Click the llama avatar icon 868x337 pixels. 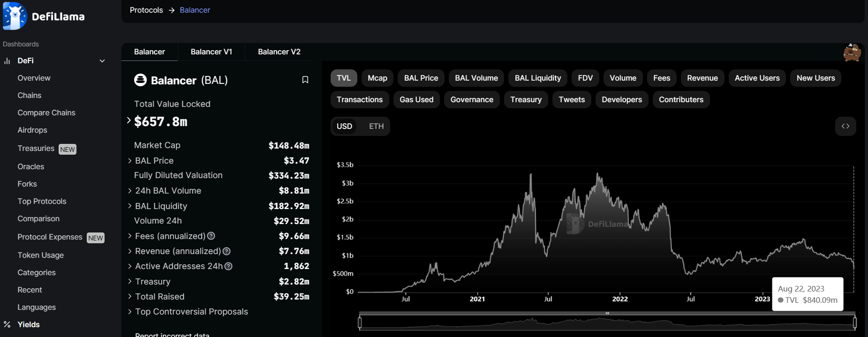[852, 52]
